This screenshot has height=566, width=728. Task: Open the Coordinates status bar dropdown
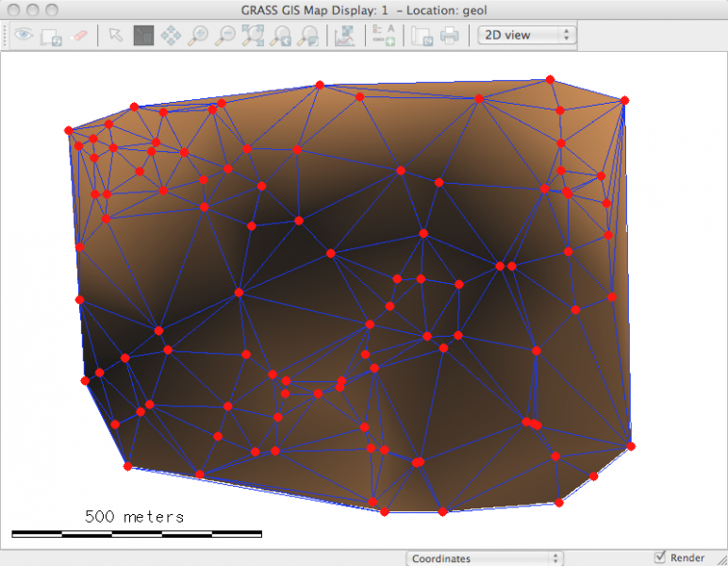[x=485, y=558]
